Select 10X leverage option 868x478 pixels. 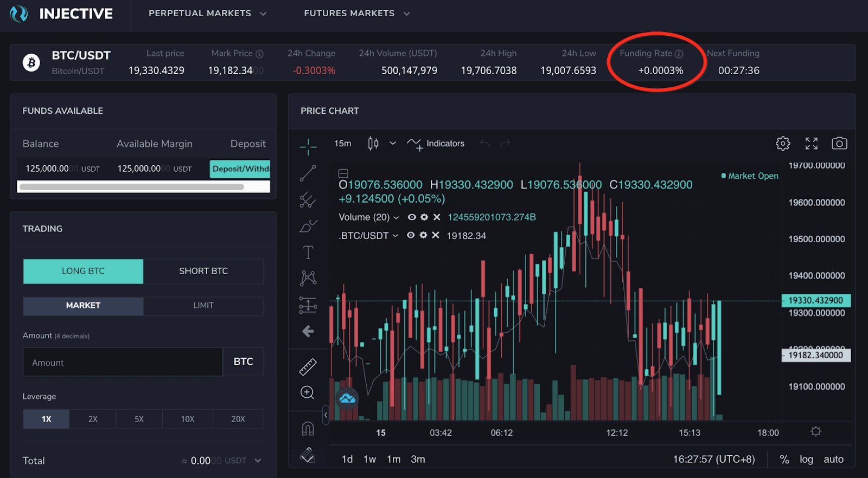pos(188,419)
